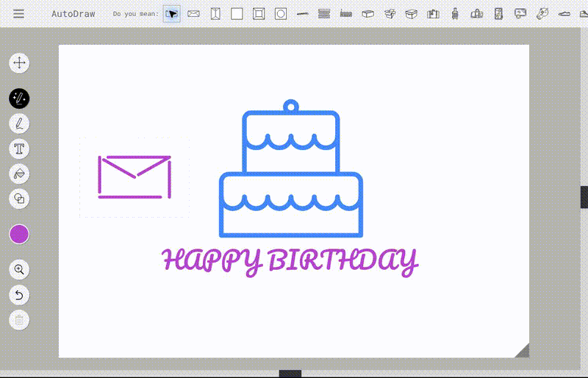Choose the plain square suggestion

pyautogui.click(x=237, y=14)
